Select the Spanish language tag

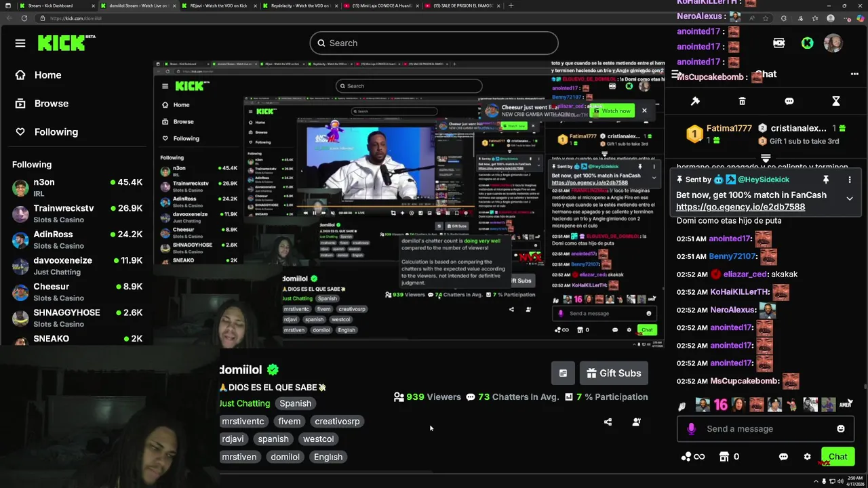tap(296, 403)
